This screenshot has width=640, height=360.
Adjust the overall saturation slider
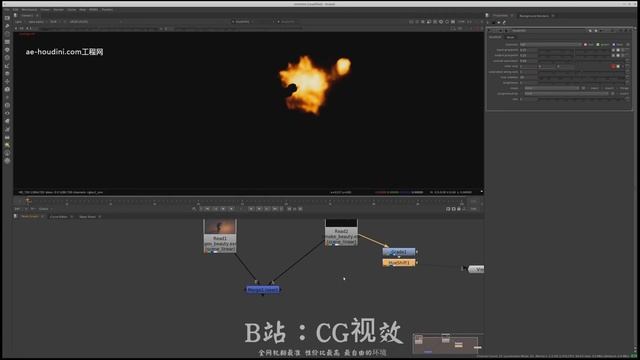point(582,61)
